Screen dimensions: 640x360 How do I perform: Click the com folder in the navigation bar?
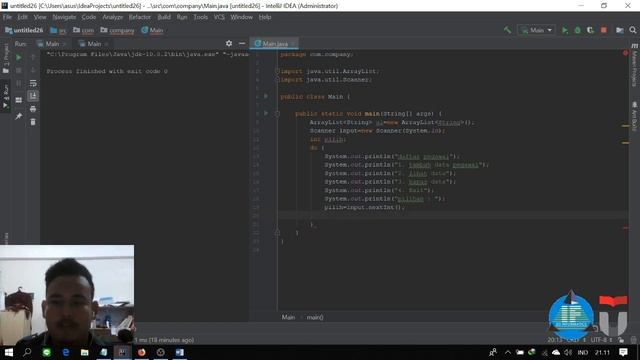tap(83, 30)
